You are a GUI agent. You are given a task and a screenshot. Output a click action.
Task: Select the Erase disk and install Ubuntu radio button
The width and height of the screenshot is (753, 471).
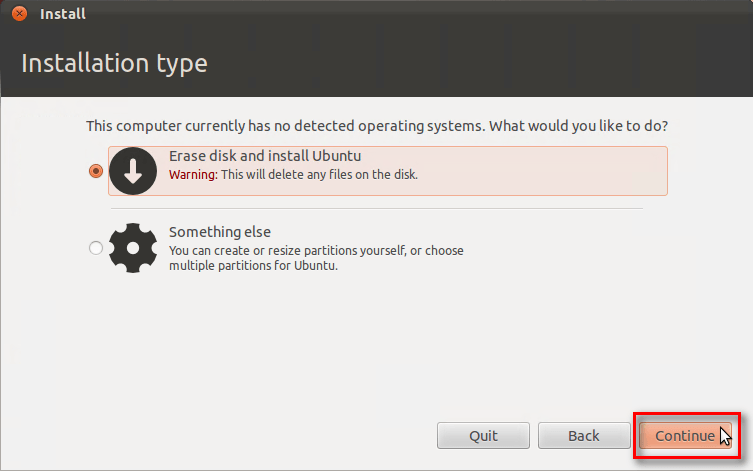(x=96, y=171)
